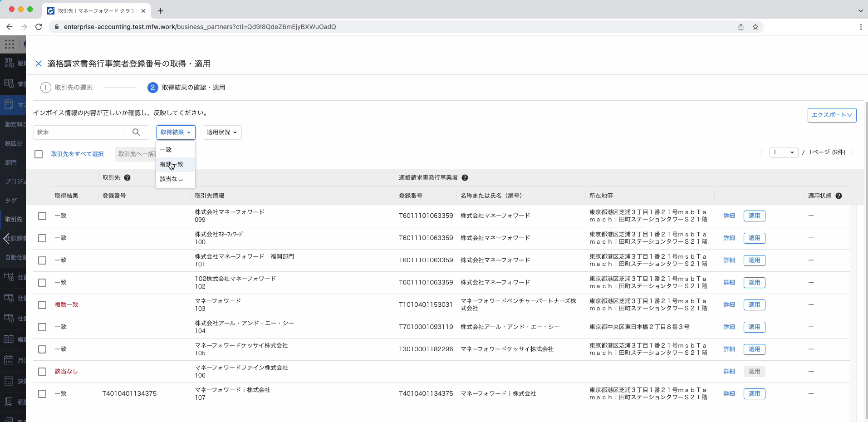Image resolution: width=868 pixels, height=422 pixels.
Task: Select checkbox for 福岡部門 row 101
Action: [x=42, y=260]
